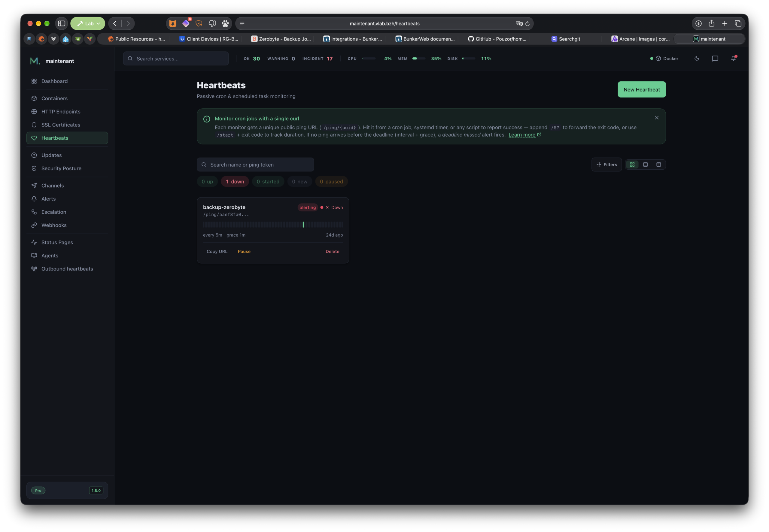The height and width of the screenshot is (532, 769).
Task: Toggle the browser sidebar button
Action: [62, 23]
